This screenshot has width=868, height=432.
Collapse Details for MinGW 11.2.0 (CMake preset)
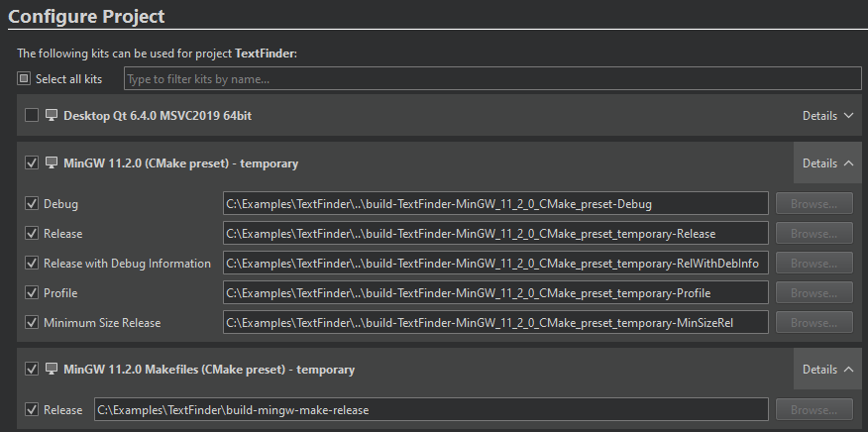pyautogui.click(x=827, y=163)
